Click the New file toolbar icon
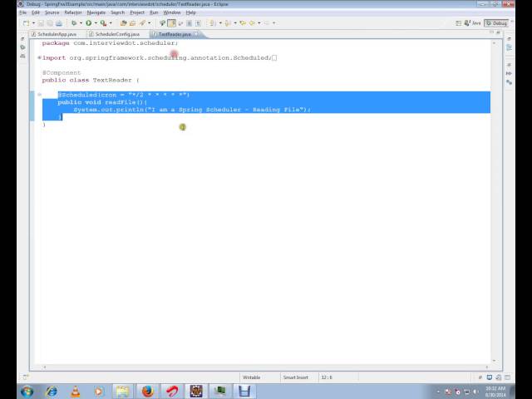 [x=26, y=23]
